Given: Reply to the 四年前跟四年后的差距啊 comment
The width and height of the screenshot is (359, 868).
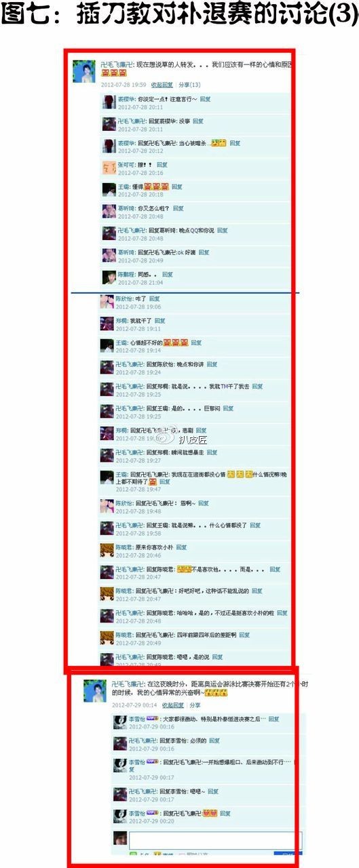Looking at the screenshot, I should (244, 635).
